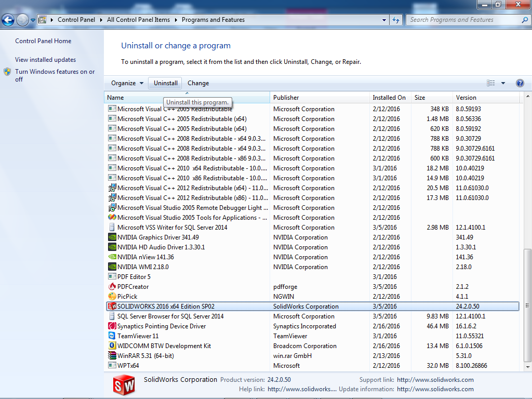This screenshot has height=399, width=532.
Task: Select WinRAR 5.31 (64-bit) icon
Action: pos(112,355)
